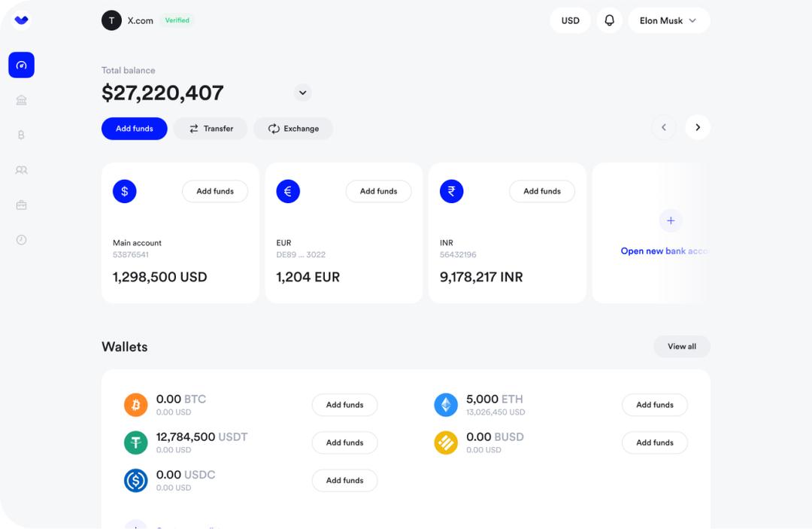Open the dashboard gauge icon in sidebar
812x529 pixels.
coord(21,65)
